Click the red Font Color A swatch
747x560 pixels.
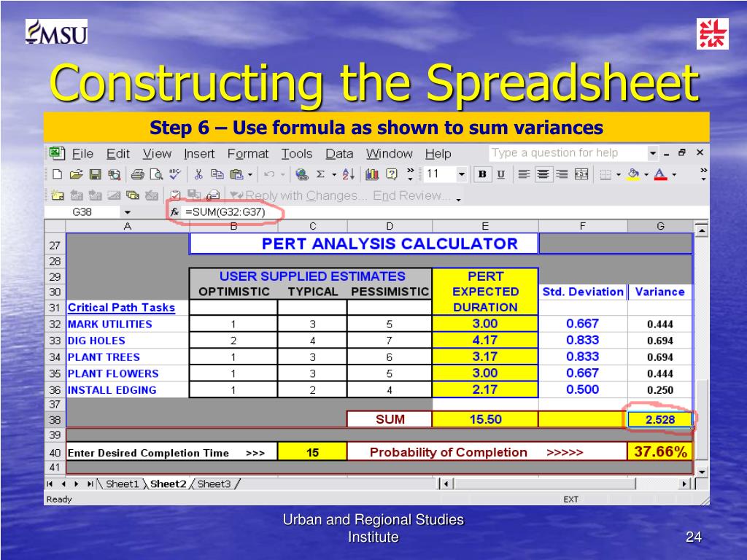660,174
